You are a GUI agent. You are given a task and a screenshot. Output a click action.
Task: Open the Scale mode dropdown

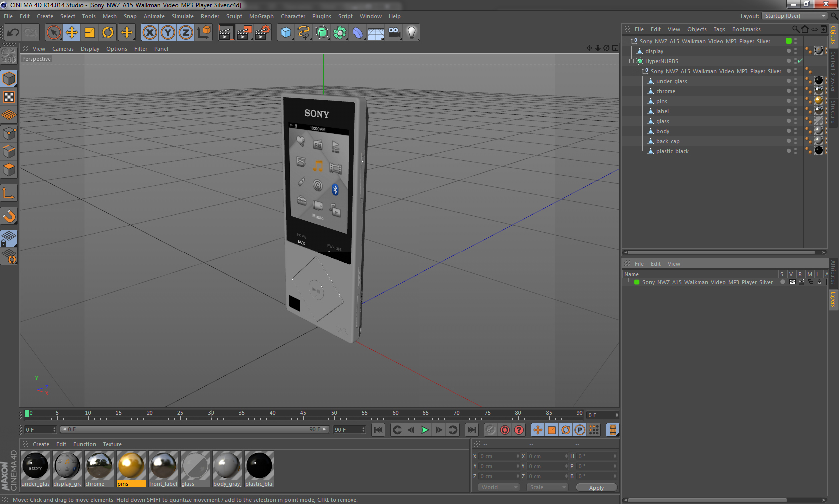(547, 487)
